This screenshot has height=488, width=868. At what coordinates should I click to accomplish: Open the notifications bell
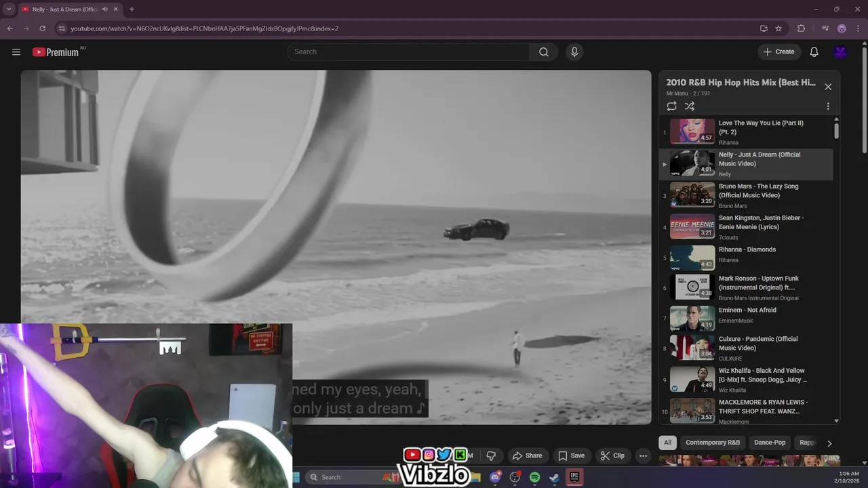pyautogui.click(x=814, y=52)
